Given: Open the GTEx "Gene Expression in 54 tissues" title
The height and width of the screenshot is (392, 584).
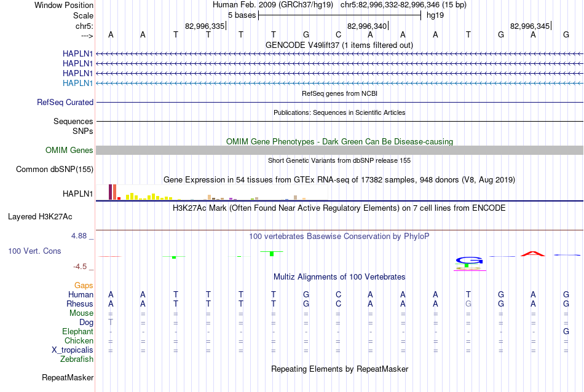Looking at the screenshot, I should pyautogui.click(x=339, y=180).
